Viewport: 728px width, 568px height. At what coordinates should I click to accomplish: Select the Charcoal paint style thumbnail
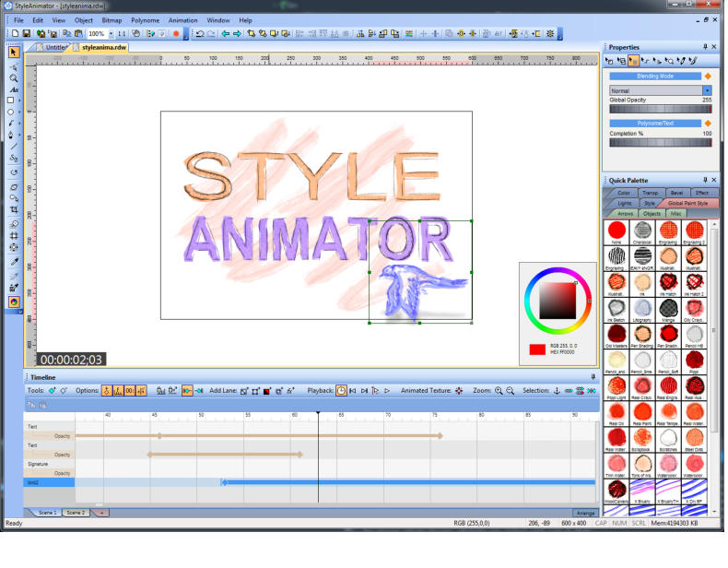(642, 232)
